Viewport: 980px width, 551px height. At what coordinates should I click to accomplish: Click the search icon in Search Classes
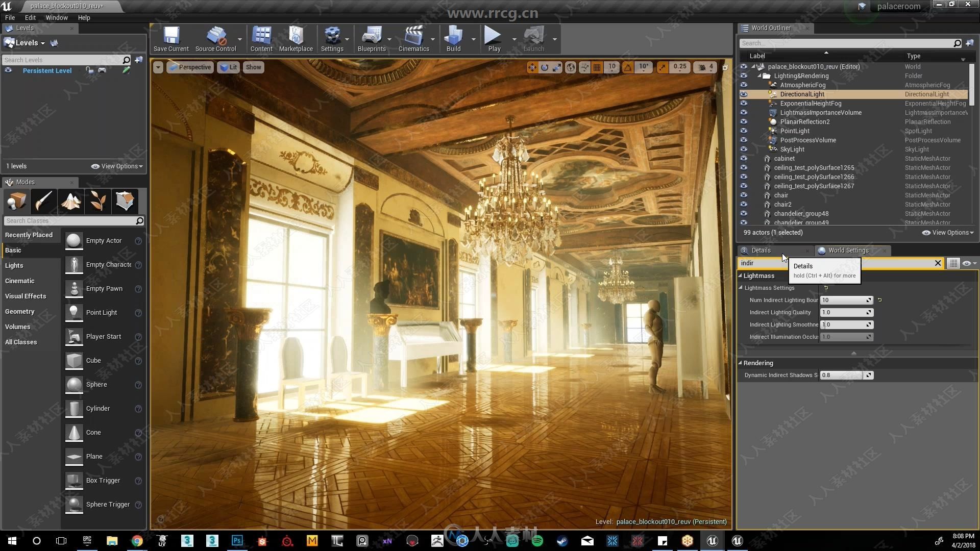click(139, 221)
